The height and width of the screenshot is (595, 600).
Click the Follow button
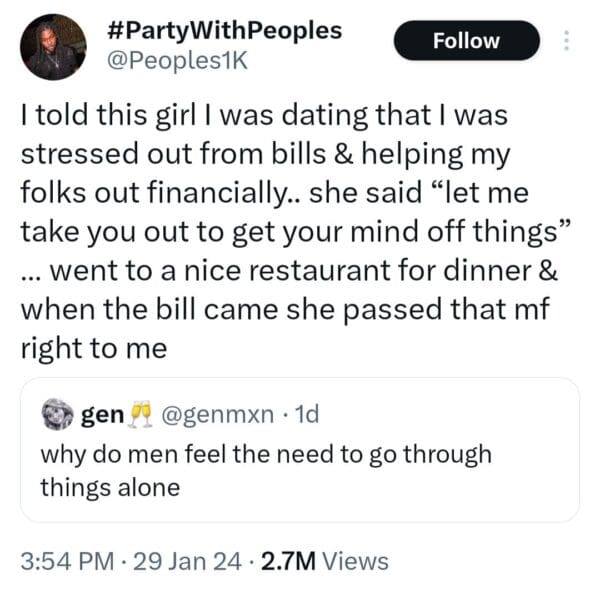[x=466, y=41]
